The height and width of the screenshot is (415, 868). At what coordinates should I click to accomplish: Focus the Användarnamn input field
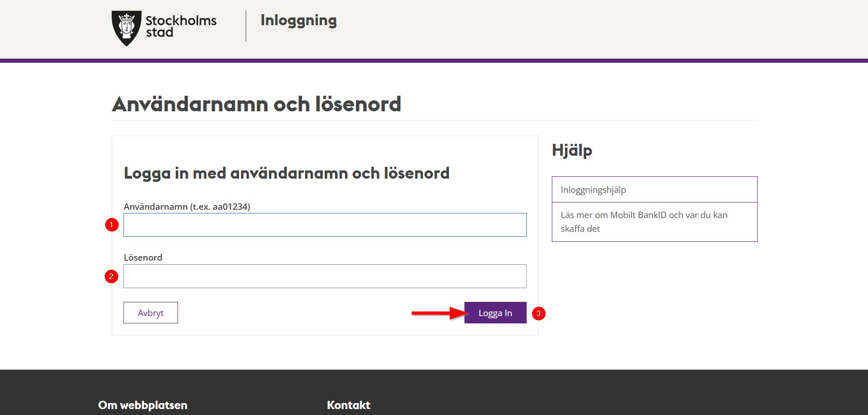click(325, 225)
